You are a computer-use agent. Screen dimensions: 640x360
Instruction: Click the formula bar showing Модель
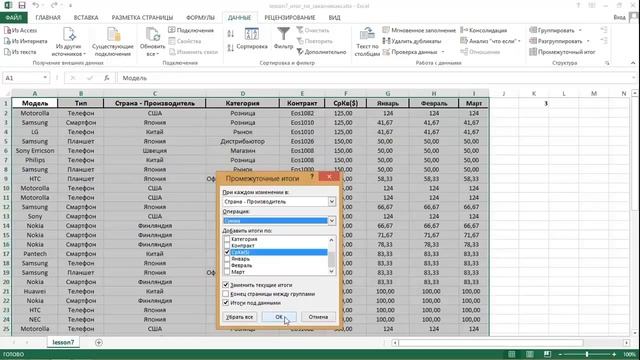pyautogui.click(x=376, y=78)
